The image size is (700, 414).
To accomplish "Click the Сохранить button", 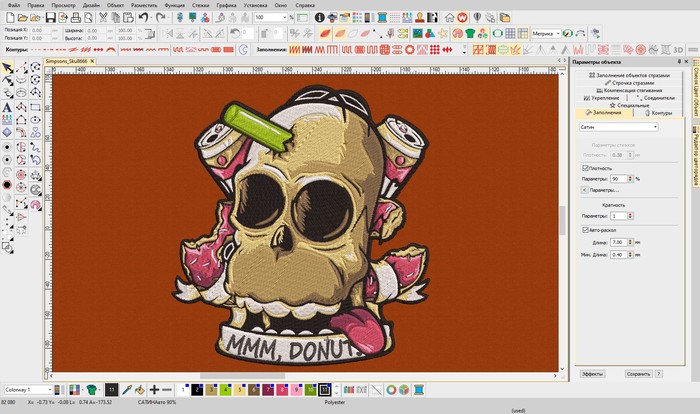I will [638, 373].
